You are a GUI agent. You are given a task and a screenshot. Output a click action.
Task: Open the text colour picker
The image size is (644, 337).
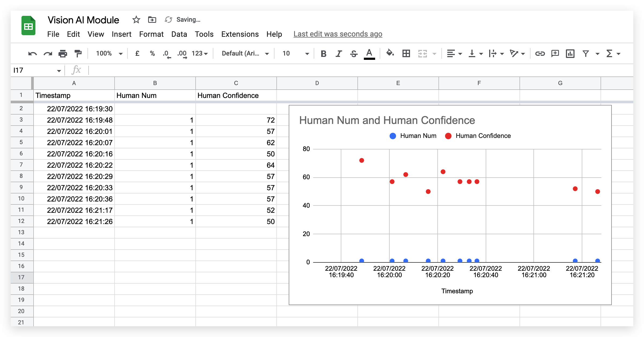[x=369, y=54]
